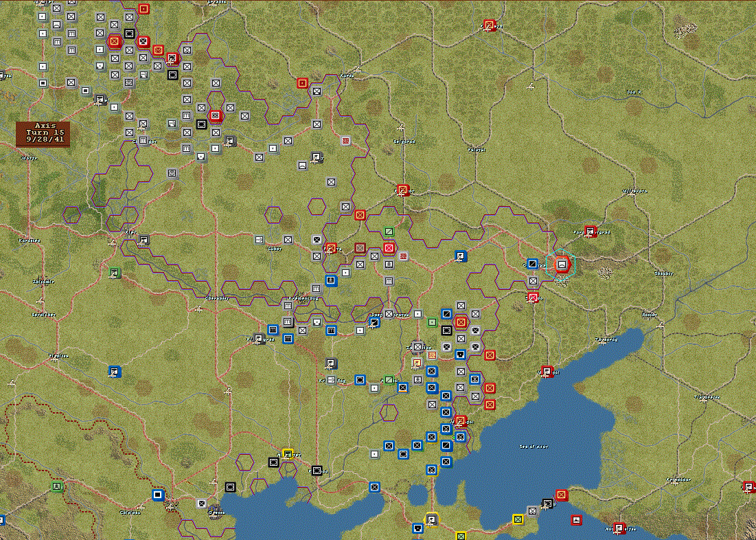Select the lone blue HQ counter between Kharkov and Stalino
756x540 pixels.
point(461,256)
